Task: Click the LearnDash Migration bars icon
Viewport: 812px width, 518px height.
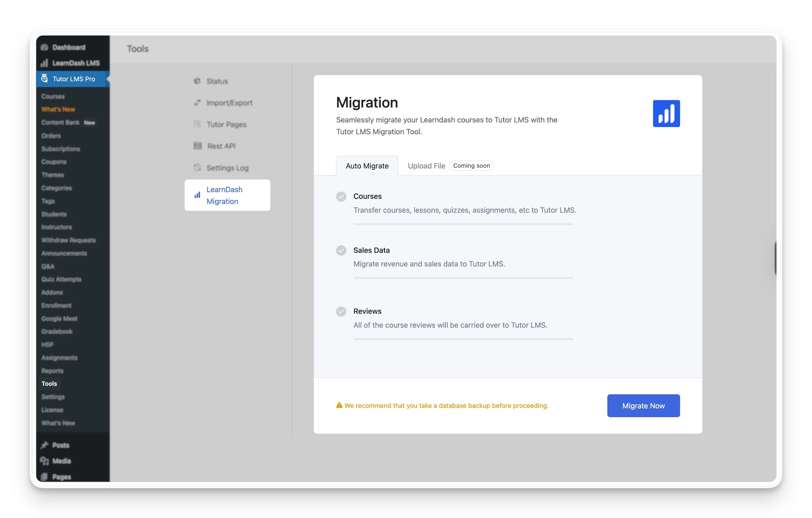Action: (x=197, y=195)
